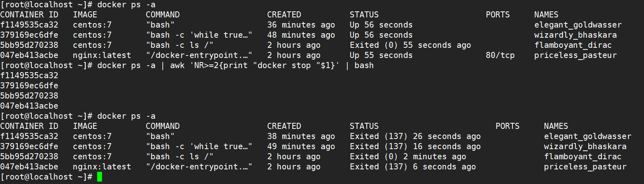This screenshot has height=184, width=644.
Task: Click the final empty root@localhost shell prompt
Action: pyautogui.click(x=46, y=177)
